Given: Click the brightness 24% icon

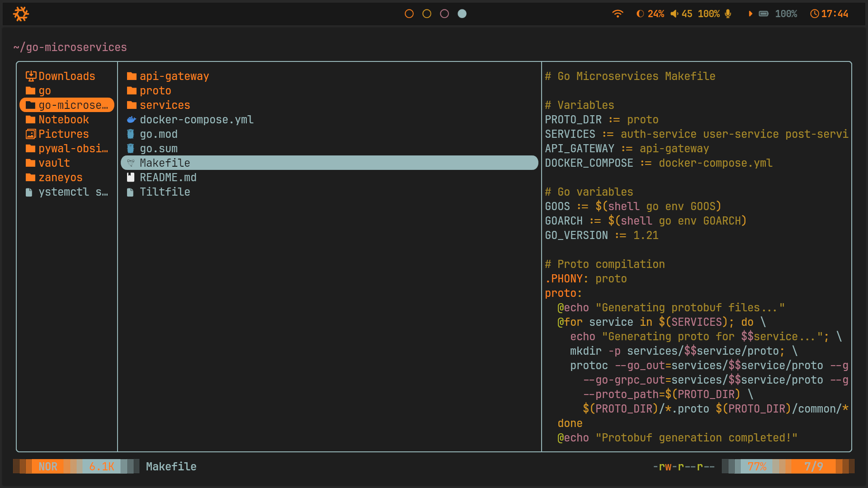Looking at the screenshot, I should (640, 14).
